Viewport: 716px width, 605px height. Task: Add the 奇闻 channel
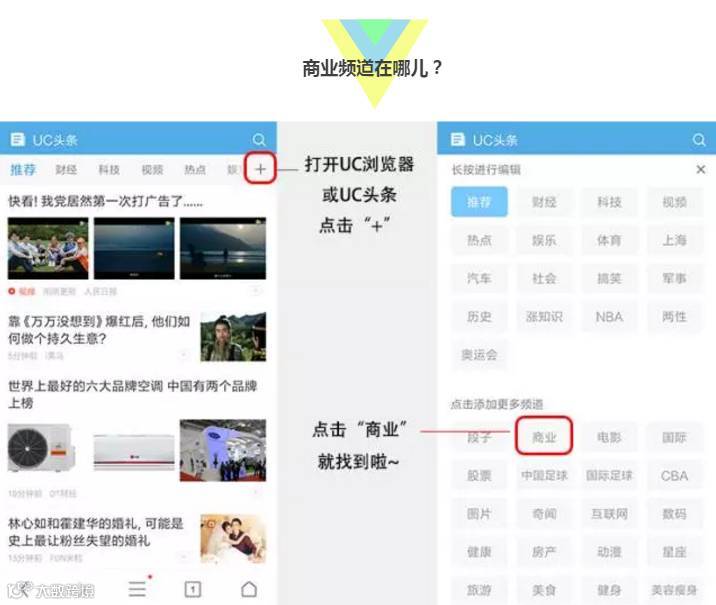544,514
